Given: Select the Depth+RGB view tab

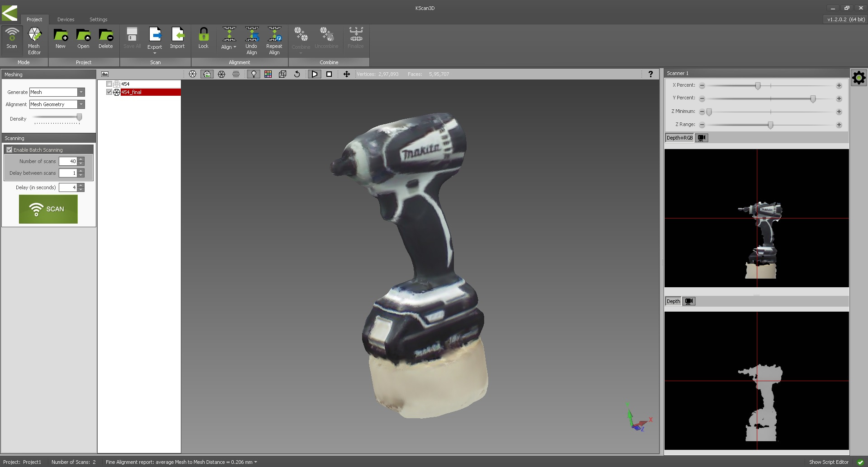Looking at the screenshot, I should [679, 138].
